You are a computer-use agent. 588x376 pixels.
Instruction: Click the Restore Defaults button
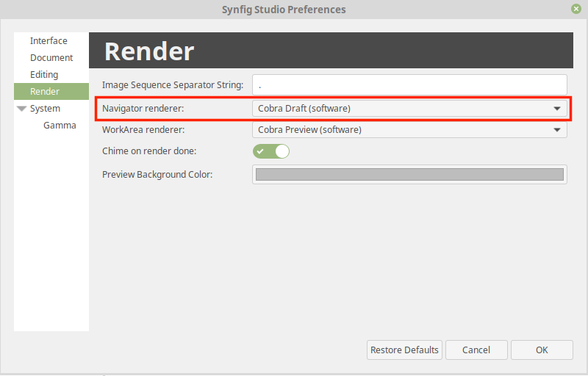click(405, 350)
